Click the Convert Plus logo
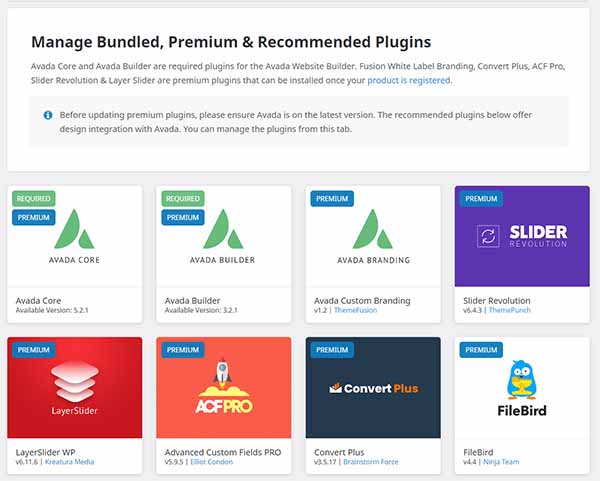600x481 pixels. click(x=373, y=388)
